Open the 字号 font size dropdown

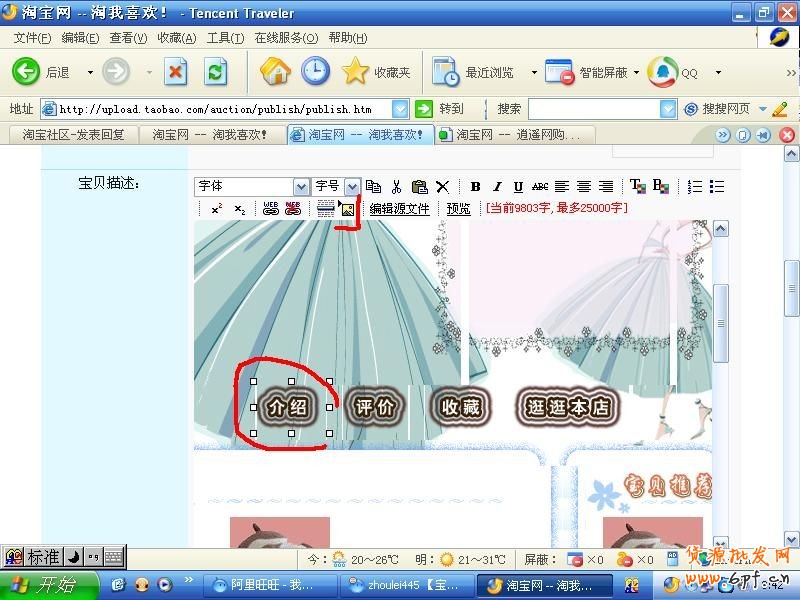click(x=352, y=187)
